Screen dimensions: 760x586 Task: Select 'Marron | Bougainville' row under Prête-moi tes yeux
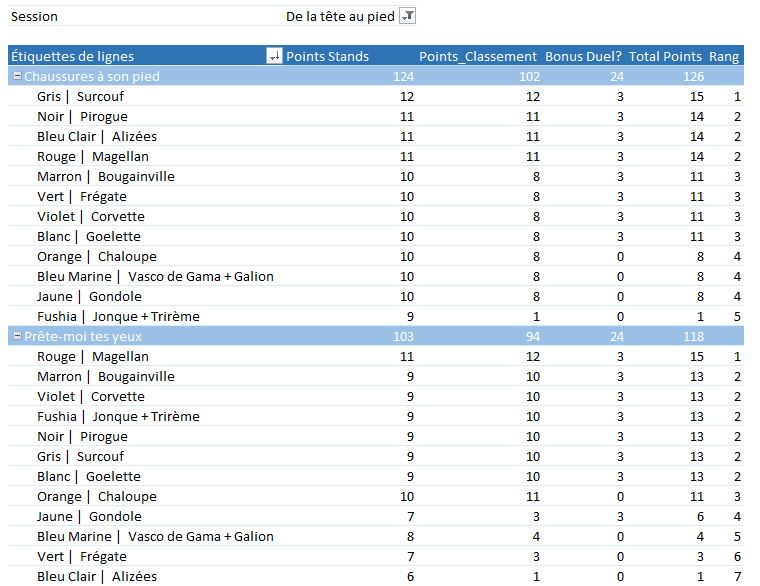coord(105,376)
